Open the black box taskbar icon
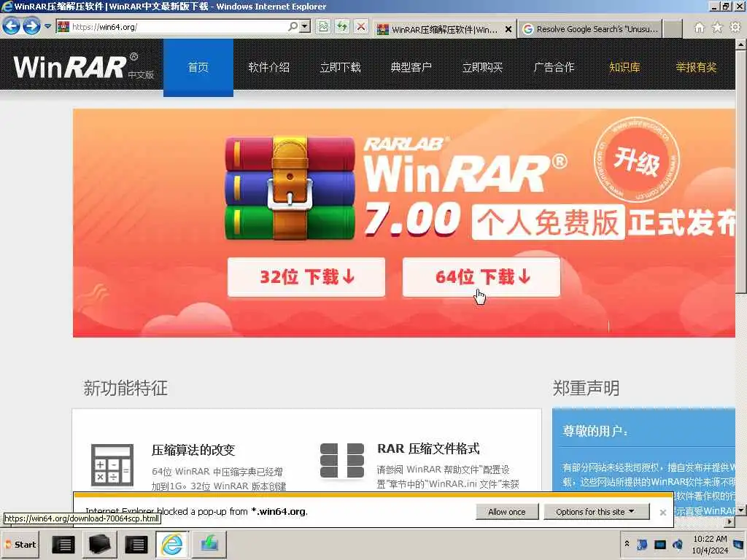Screen dimensions: 747x560 [x=99, y=544]
